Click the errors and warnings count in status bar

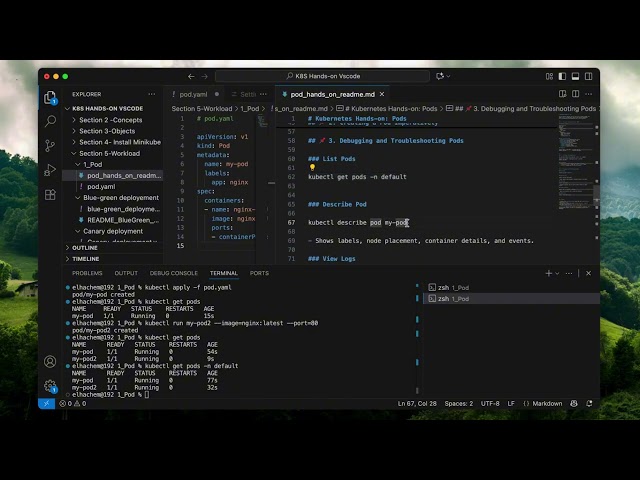(73, 404)
